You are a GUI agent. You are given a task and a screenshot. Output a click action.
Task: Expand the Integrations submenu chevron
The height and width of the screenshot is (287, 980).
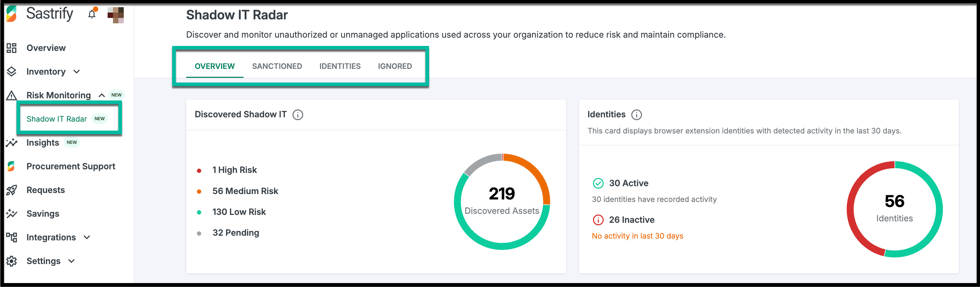tap(87, 237)
